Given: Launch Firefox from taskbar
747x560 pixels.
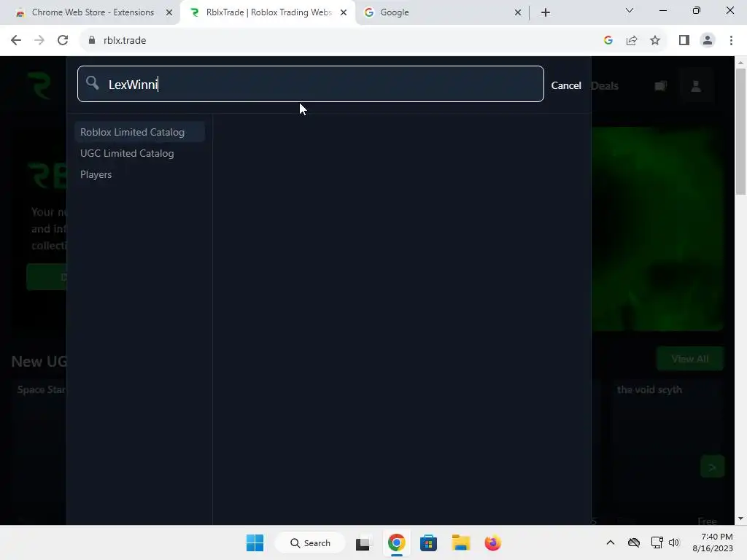Looking at the screenshot, I should tap(492, 542).
